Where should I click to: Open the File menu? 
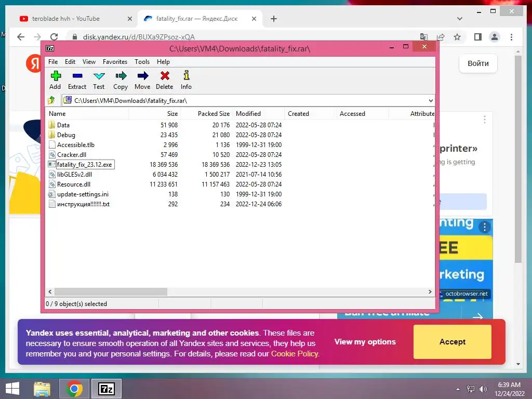pos(53,62)
